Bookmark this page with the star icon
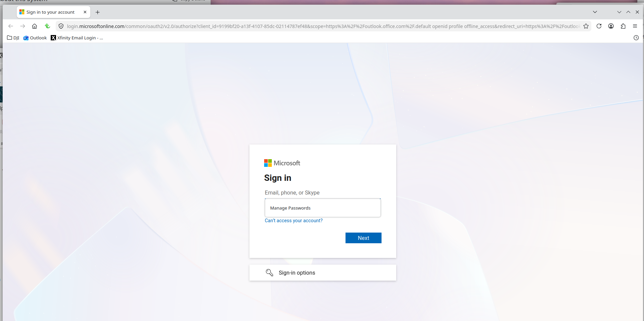This screenshot has height=321, width=644. pyautogui.click(x=586, y=26)
